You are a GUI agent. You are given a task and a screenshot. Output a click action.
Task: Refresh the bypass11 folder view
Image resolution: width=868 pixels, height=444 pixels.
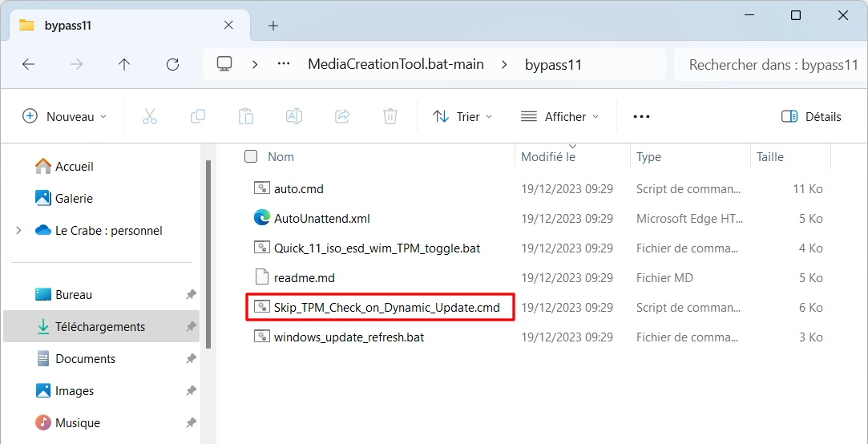172,64
